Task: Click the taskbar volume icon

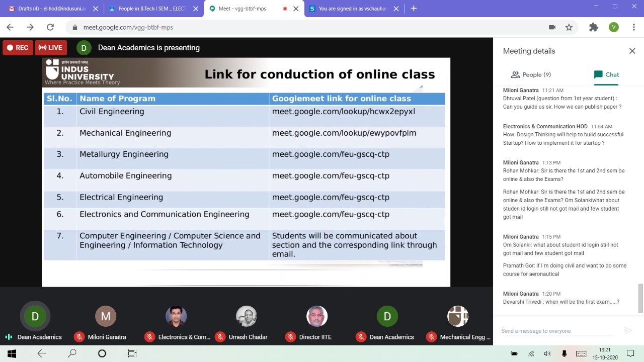Action: 547,353
